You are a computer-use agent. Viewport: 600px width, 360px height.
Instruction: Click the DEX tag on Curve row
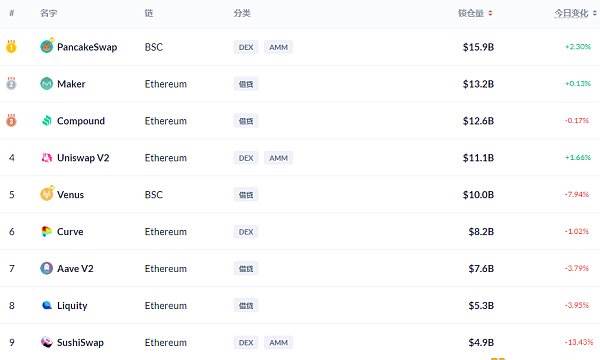tap(246, 232)
